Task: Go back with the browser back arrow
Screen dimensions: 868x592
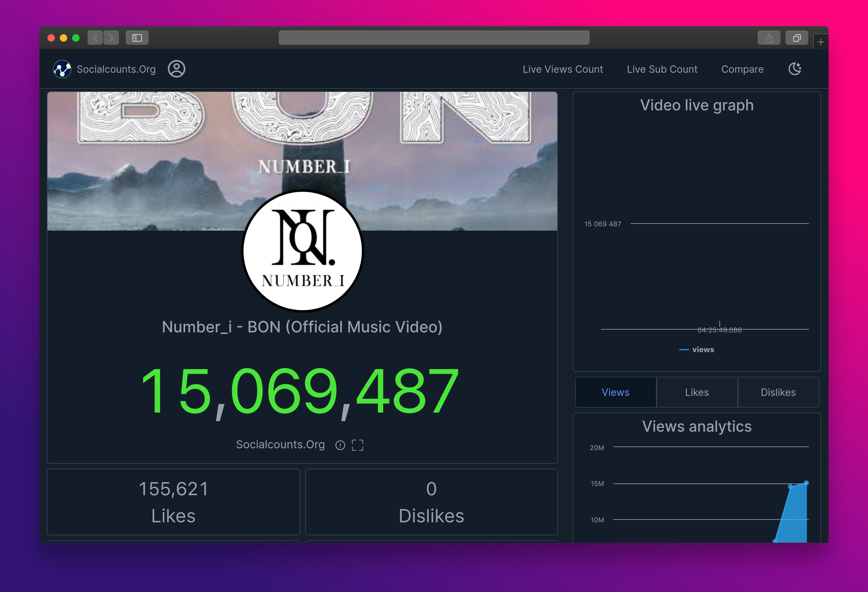Action: point(95,38)
